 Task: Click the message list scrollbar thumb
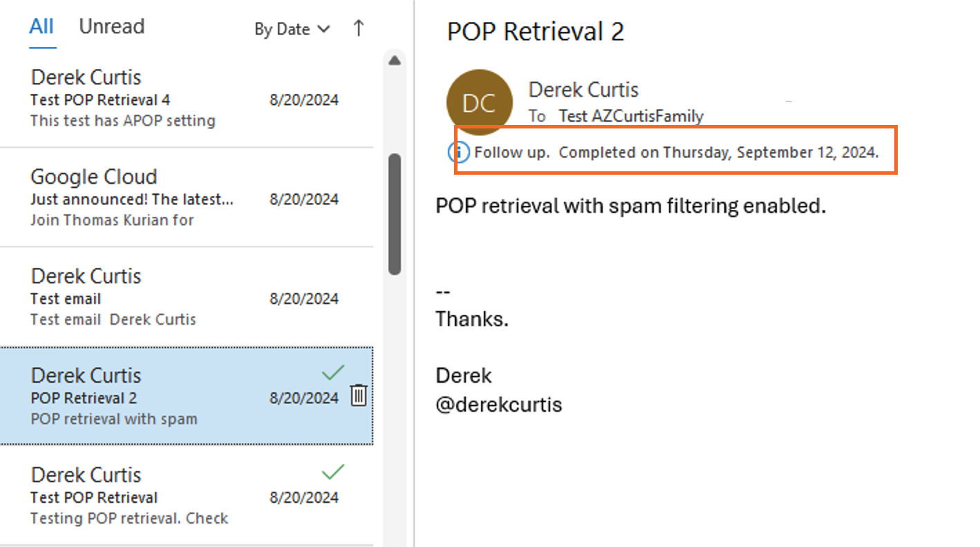pyautogui.click(x=395, y=214)
